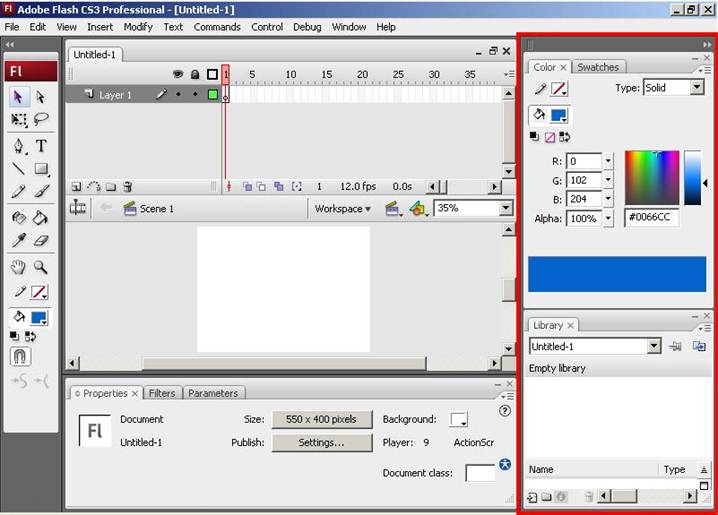Viewport: 718px width, 515px height.
Task: Select the Lasso tool
Action: (41, 119)
